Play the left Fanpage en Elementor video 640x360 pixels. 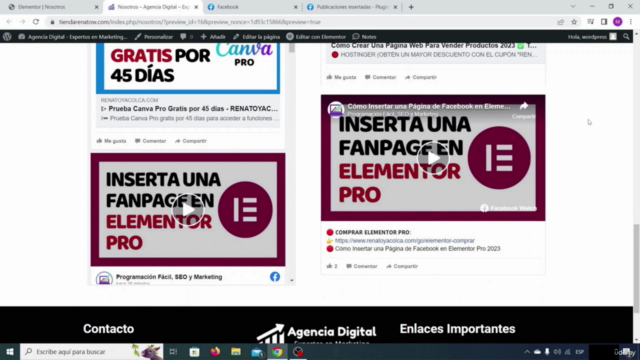pos(188,209)
